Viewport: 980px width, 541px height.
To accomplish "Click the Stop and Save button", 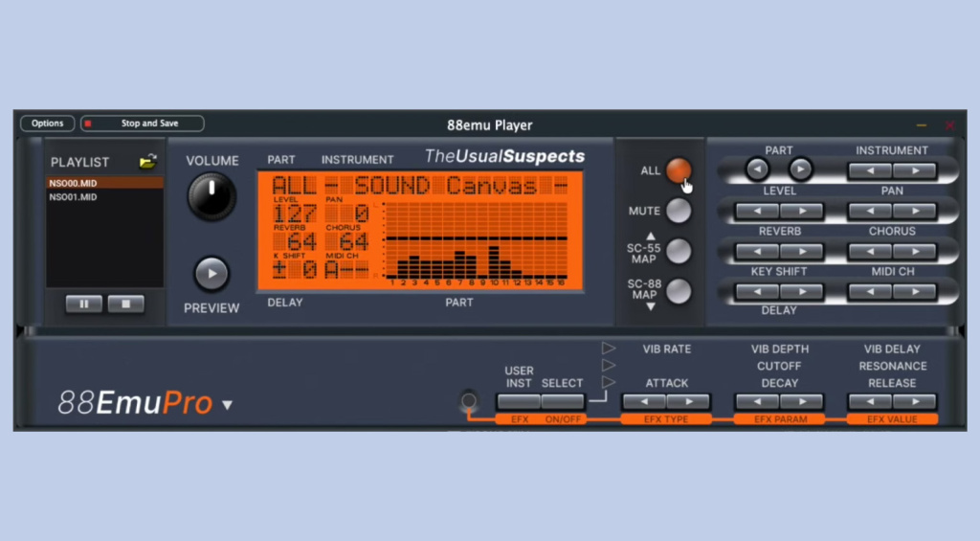I will [x=142, y=124].
